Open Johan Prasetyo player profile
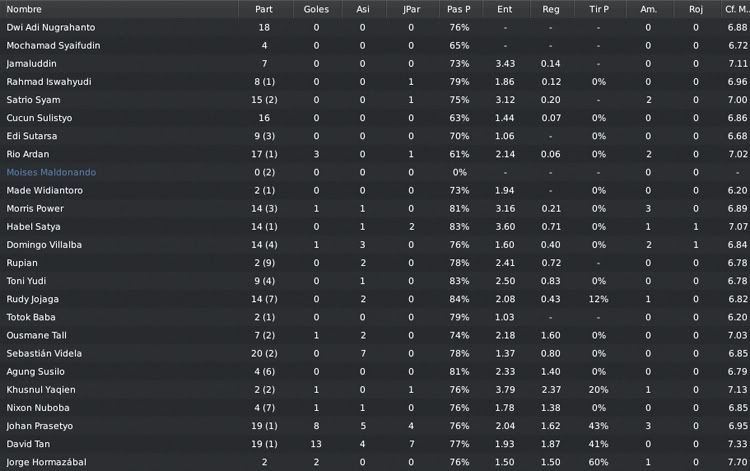 pos(40,426)
